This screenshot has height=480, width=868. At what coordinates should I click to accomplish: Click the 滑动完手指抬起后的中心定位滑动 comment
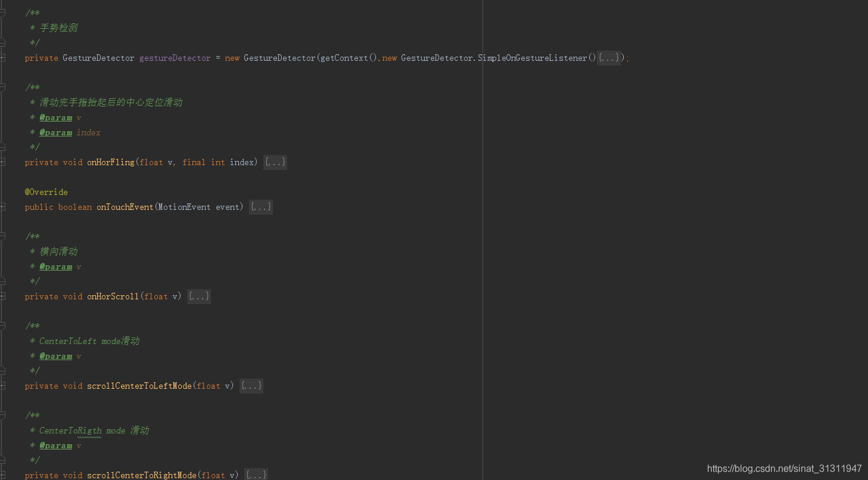tap(111, 103)
